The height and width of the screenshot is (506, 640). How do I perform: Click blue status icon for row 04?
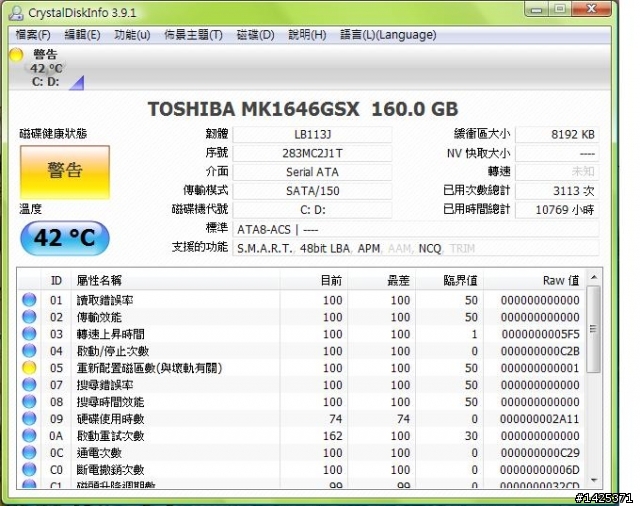[29, 351]
